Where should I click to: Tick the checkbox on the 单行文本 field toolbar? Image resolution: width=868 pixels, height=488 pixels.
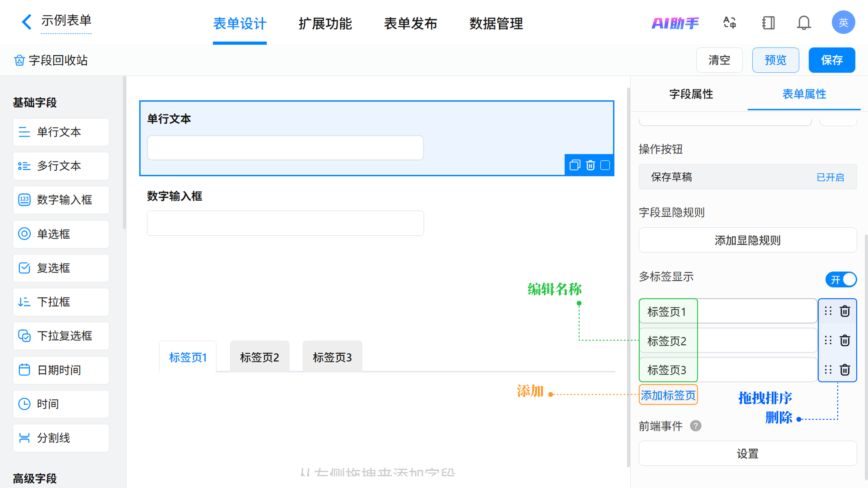pyautogui.click(x=605, y=165)
